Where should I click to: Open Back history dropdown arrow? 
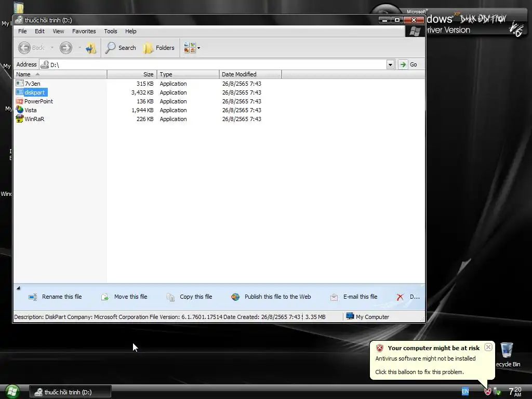[x=52, y=48]
